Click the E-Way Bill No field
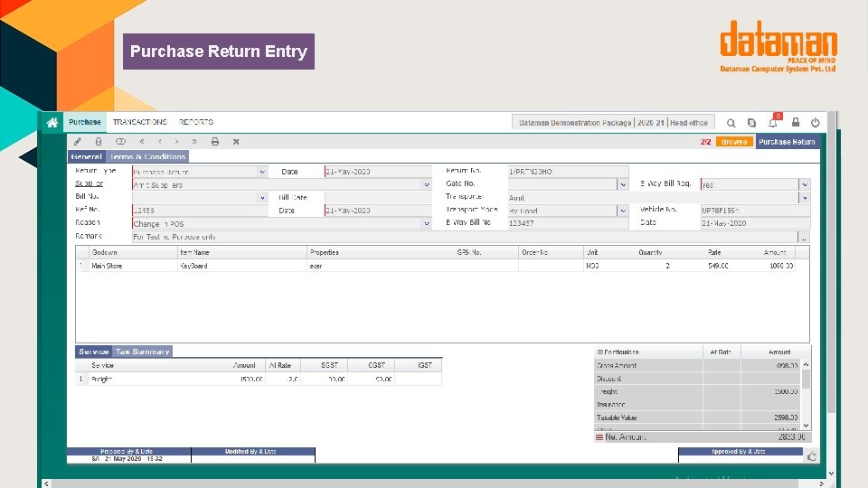The height and width of the screenshot is (488, 868). click(x=568, y=223)
